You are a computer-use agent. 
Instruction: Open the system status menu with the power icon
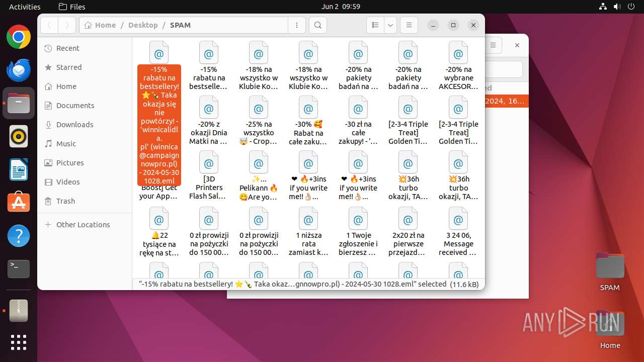pos(617,7)
